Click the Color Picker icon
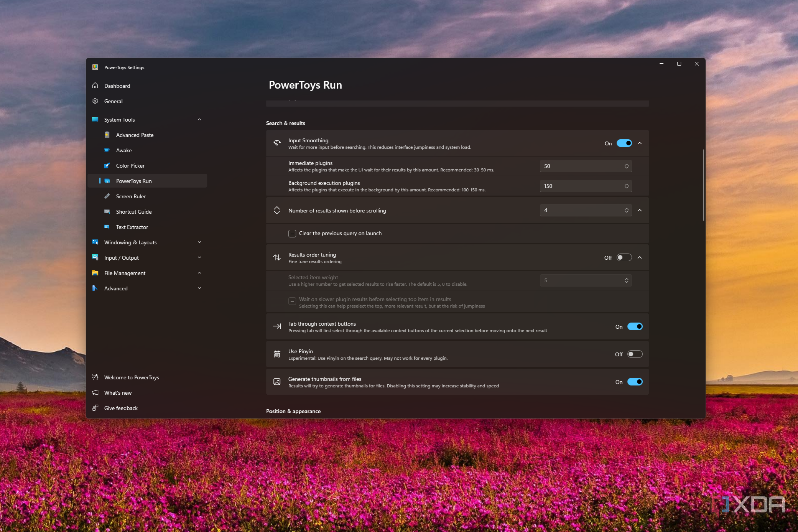This screenshot has width=798, height=532. click(107, 165)
